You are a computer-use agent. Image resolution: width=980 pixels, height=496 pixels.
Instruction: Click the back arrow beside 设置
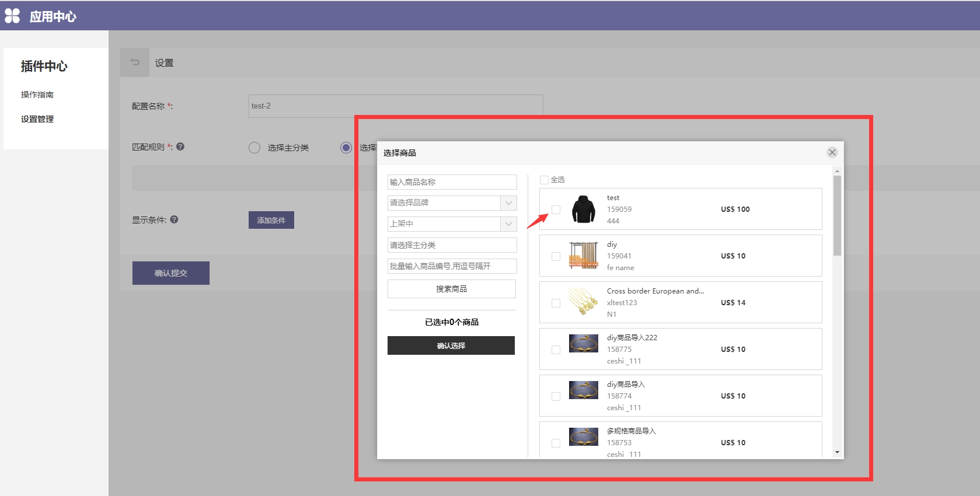(x=135, y=62)
